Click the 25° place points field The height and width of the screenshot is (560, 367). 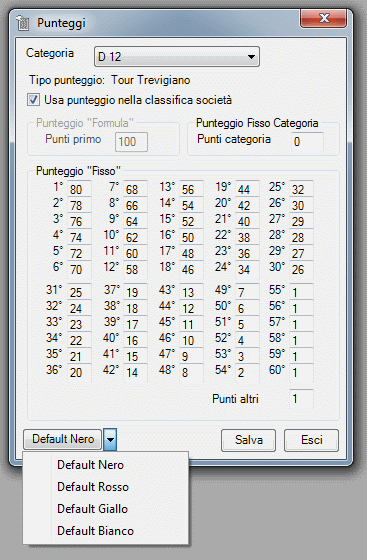tap(301, 189)
